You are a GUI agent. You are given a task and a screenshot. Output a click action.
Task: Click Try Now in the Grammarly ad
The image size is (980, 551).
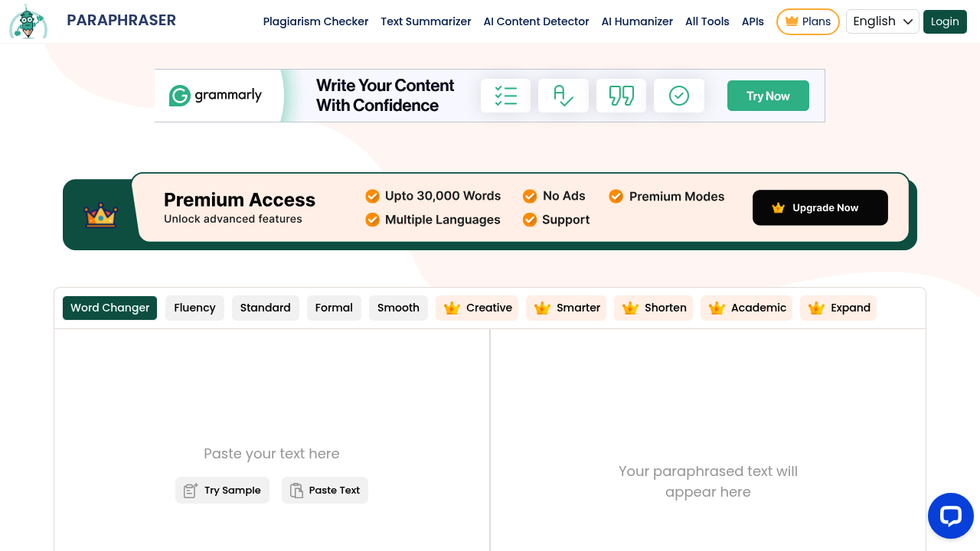click(768, 96)
